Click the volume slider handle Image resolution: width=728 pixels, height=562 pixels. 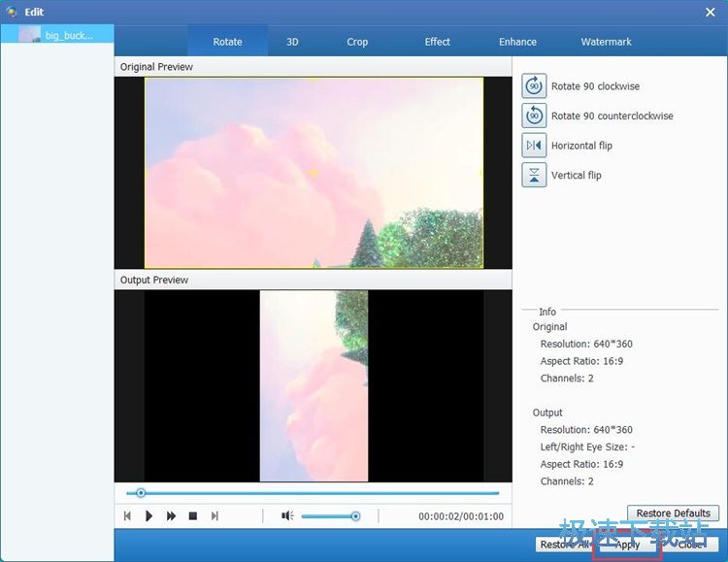(355, 516)
